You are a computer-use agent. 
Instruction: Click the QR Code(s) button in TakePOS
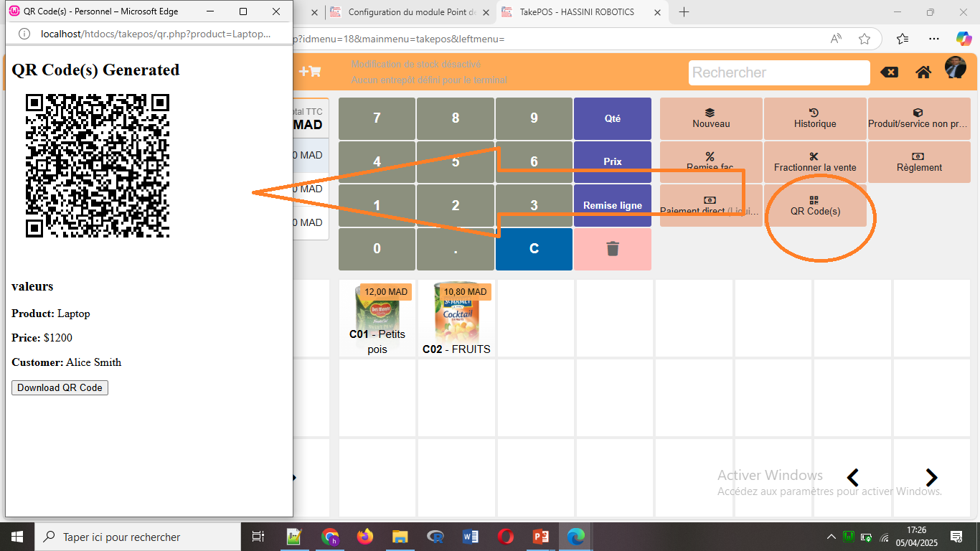[x=815, y=205]
